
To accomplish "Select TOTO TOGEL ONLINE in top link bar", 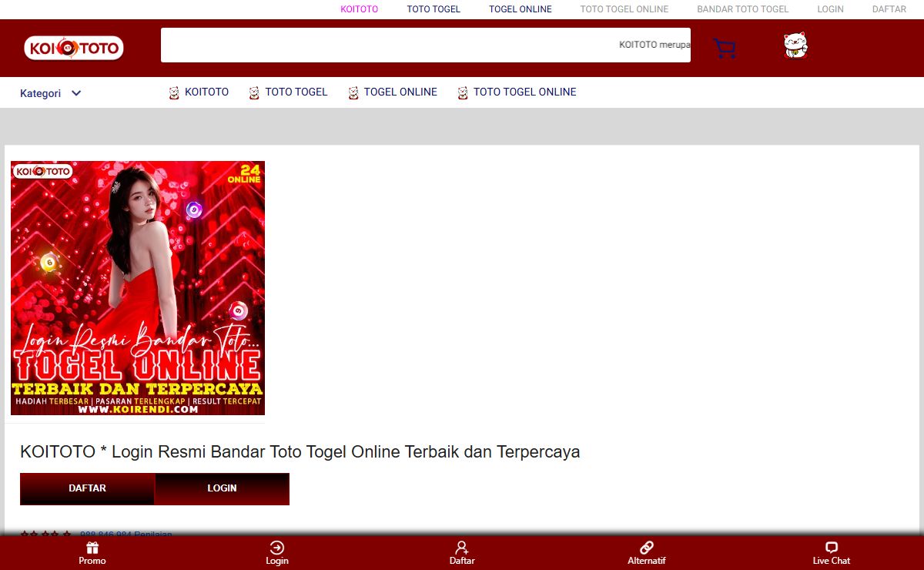I will 624,9.
